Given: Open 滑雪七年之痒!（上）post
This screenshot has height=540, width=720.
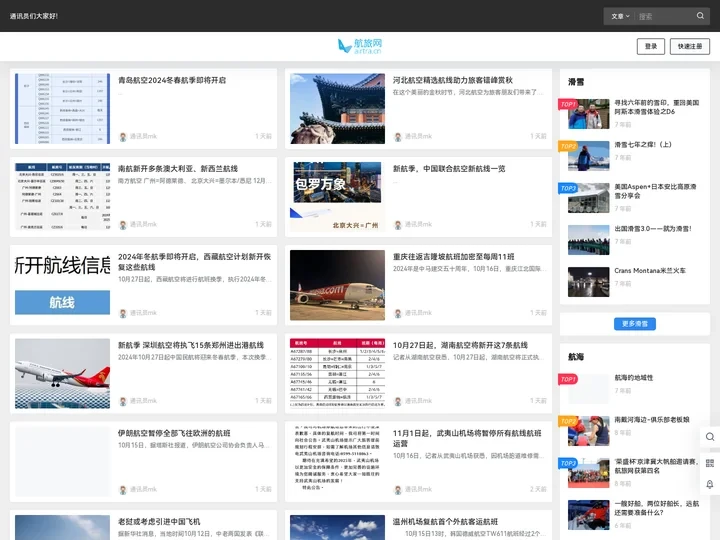Looking at the screenshot, I should tap(643, 145).
